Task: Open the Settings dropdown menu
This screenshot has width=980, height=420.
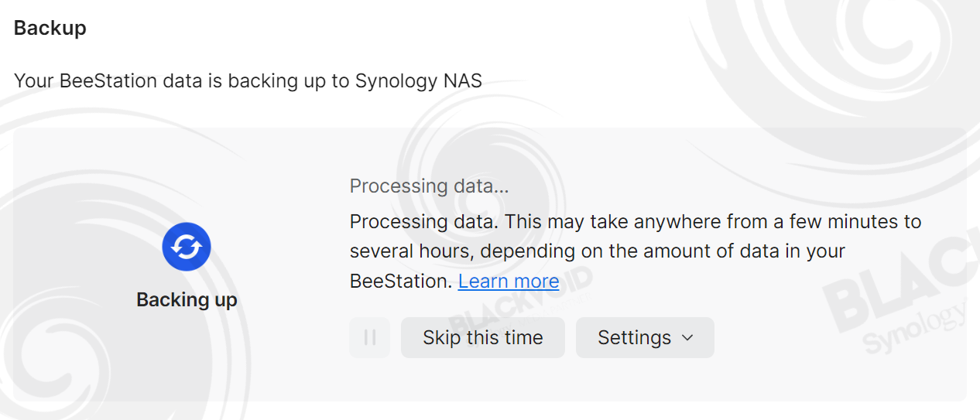Action: pos(645,337)
